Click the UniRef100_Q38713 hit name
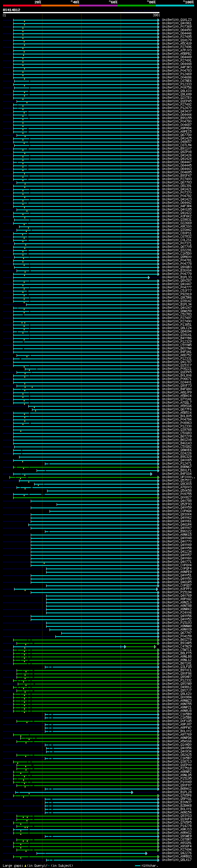197x868 pixels. (177, 761)
